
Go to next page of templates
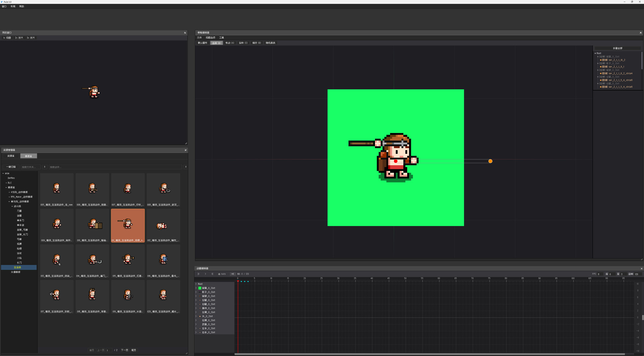[x=124, y=350]
